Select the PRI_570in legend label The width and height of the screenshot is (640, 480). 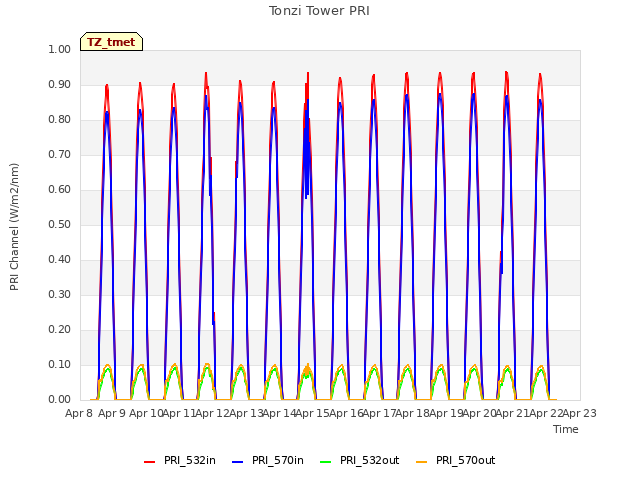(278, 460)
